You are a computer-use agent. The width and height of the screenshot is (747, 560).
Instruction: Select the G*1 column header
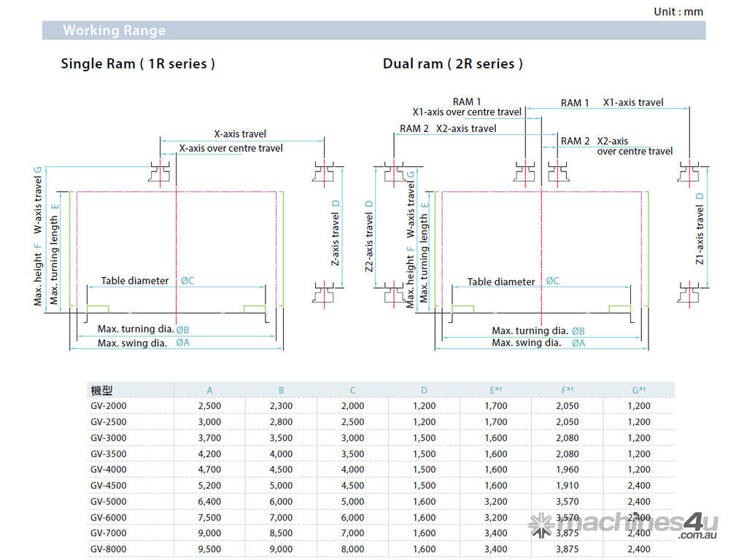point(639,390)
